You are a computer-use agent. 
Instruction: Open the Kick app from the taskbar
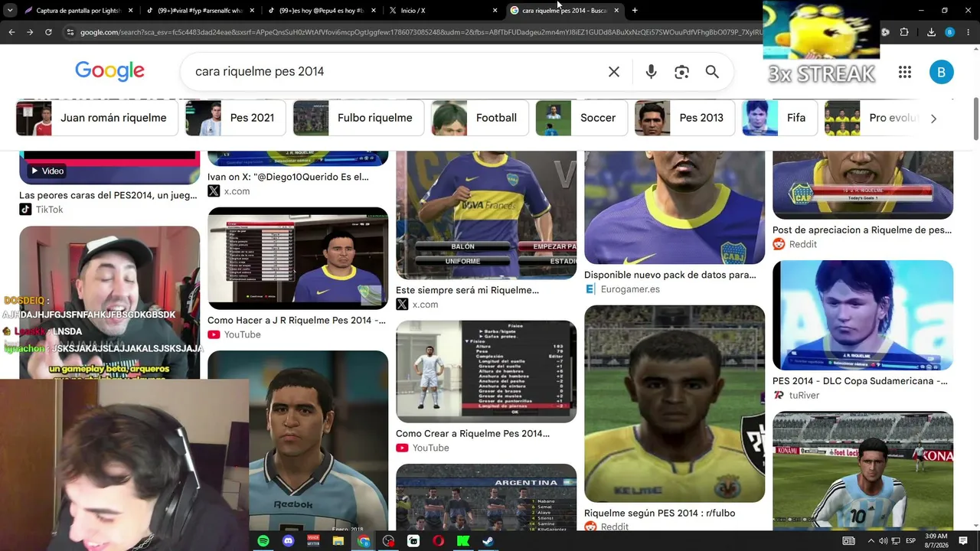463,541
